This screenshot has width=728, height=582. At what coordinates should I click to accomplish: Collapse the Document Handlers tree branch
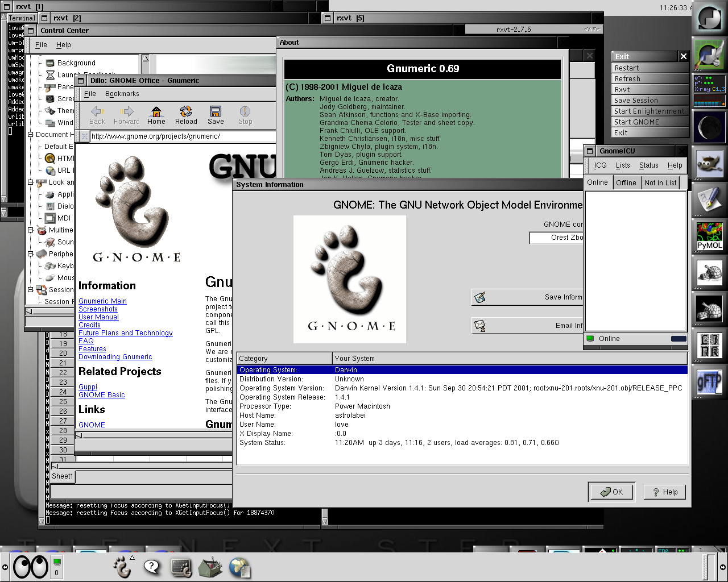[x=31, y=135]
